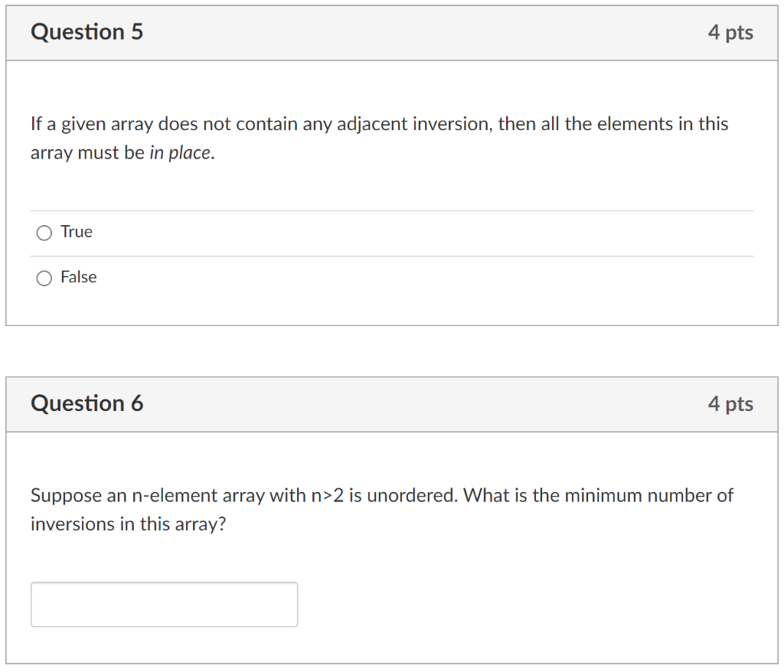Click the word "inversions" in Question 6
The image size is (784, 672).
70,525
